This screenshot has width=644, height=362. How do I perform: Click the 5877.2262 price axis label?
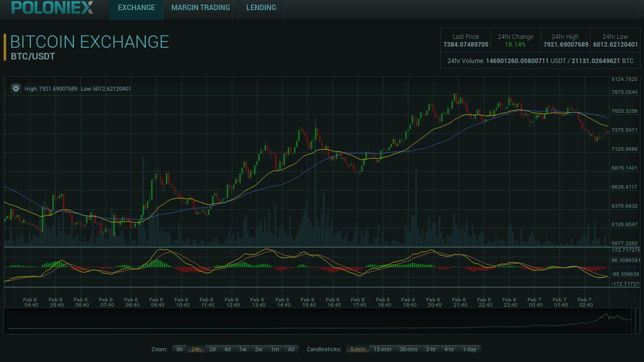coord(625,244)
